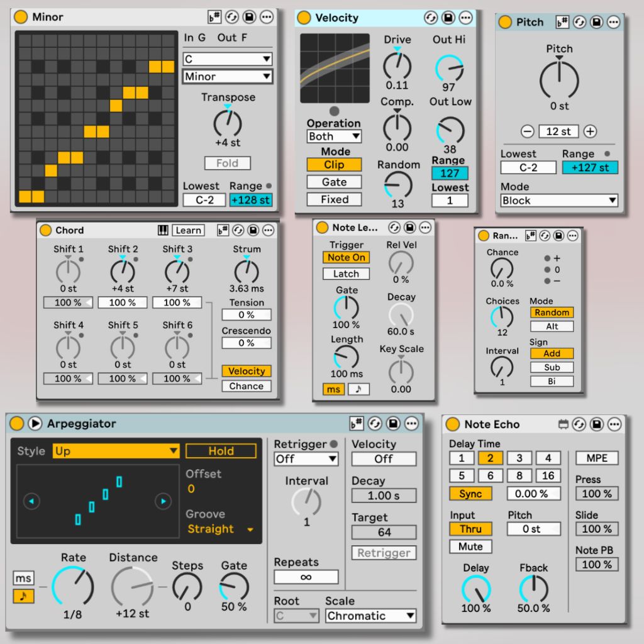Open the Minor device options via three-dot icon
The height and width of the screenshot is (644, 644).
266,17
